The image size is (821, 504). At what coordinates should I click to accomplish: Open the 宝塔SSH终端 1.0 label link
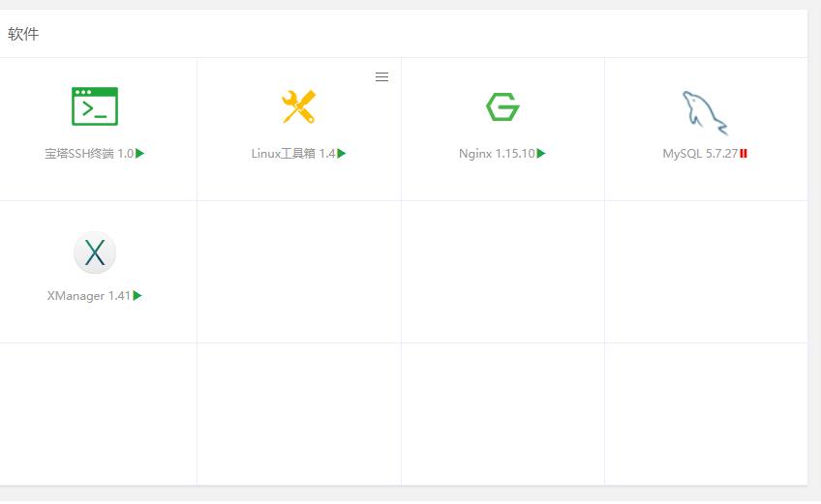89,154
